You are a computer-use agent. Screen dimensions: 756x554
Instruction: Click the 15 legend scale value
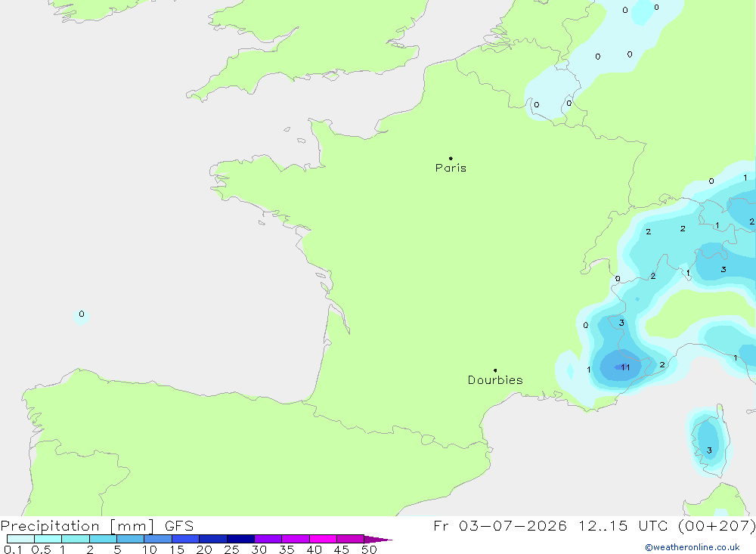tap(176, 549)
